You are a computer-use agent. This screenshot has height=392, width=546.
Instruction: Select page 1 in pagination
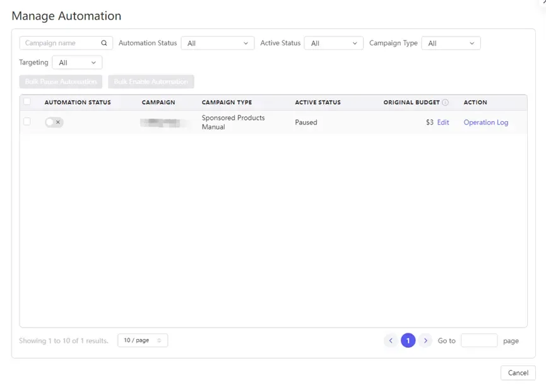tap(408, 340)
